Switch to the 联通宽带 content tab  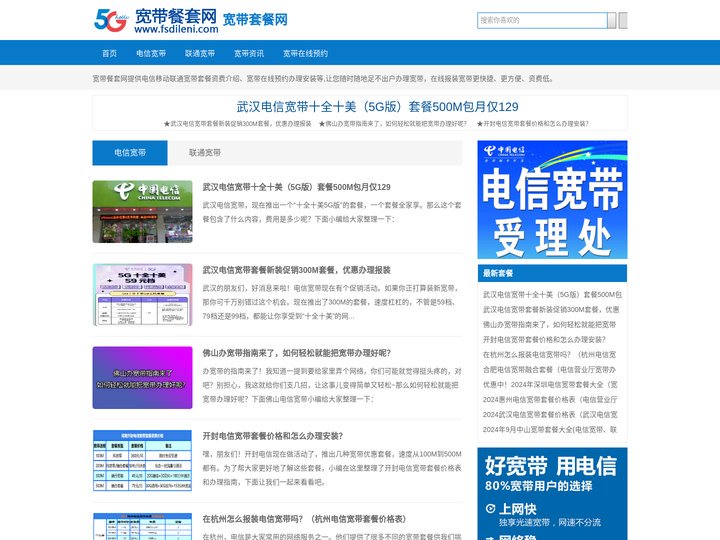point(205,152)
